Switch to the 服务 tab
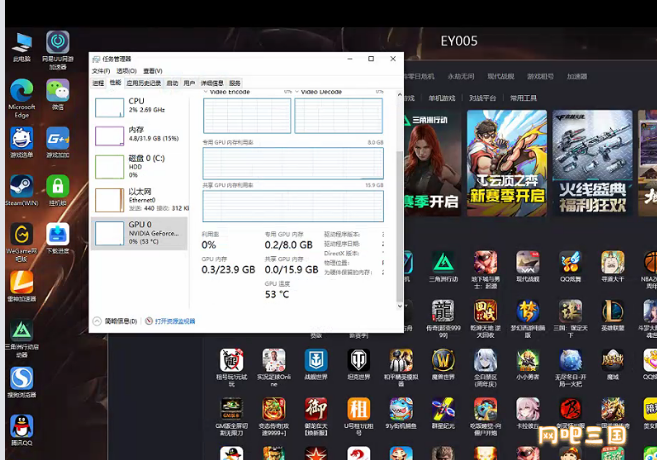The height and width of the screenshot is (460, 657). click(x=235, y=83)
